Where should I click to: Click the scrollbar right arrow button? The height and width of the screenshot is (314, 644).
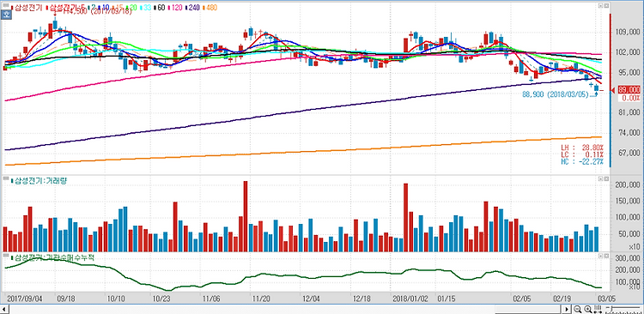(567, 309)
